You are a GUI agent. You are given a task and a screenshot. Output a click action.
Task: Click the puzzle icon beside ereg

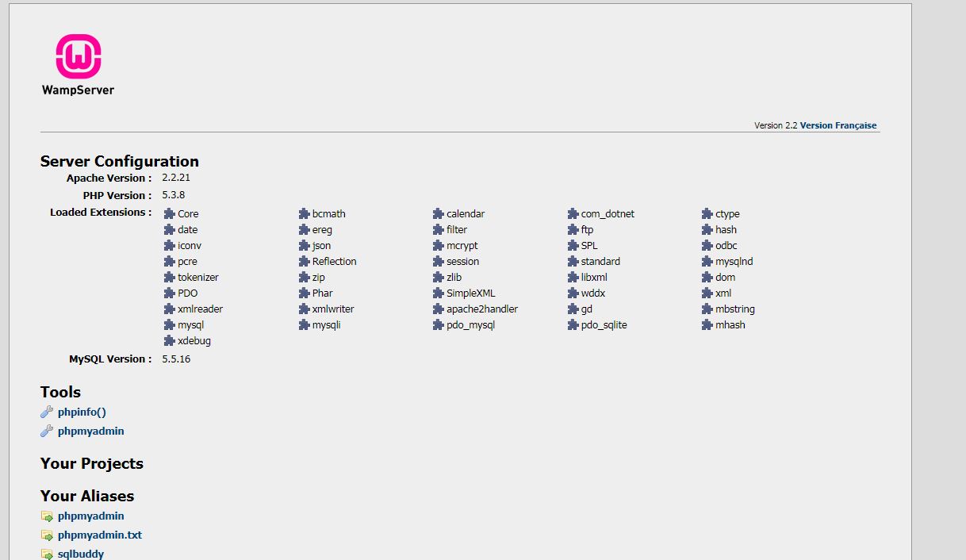[x=304, y=230]
